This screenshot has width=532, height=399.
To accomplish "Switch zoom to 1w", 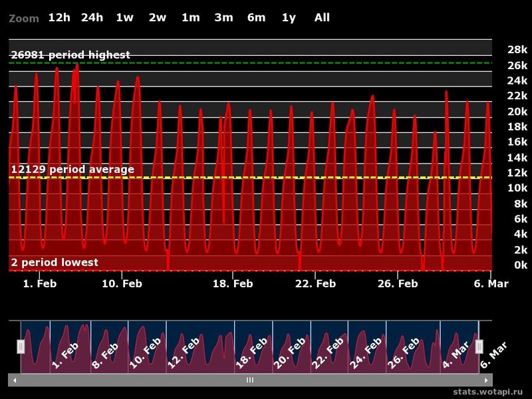I will click(124, 18).
